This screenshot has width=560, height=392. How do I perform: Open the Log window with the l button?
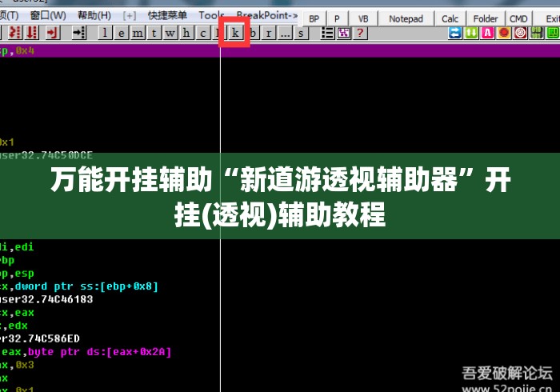point(105,34)
